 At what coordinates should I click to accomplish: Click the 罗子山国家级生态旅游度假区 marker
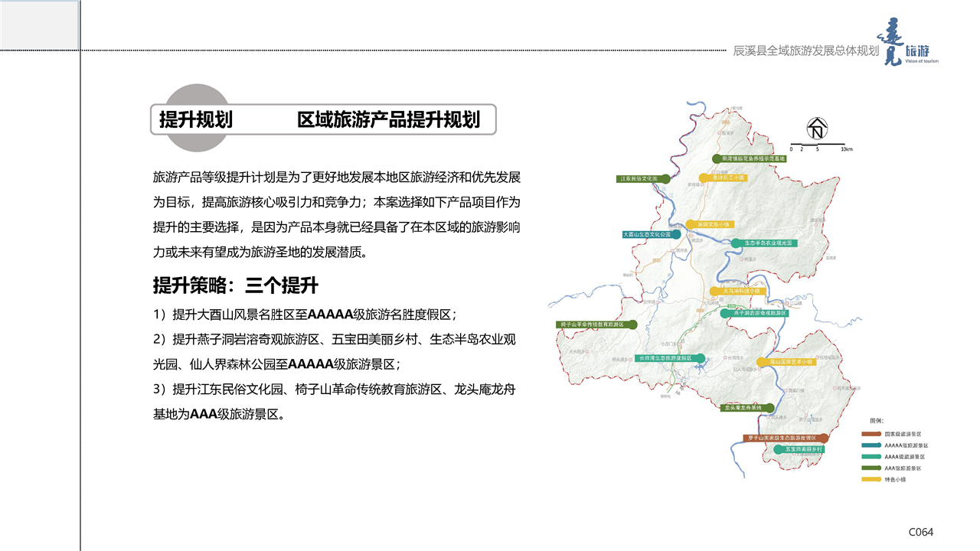(786, 438)
